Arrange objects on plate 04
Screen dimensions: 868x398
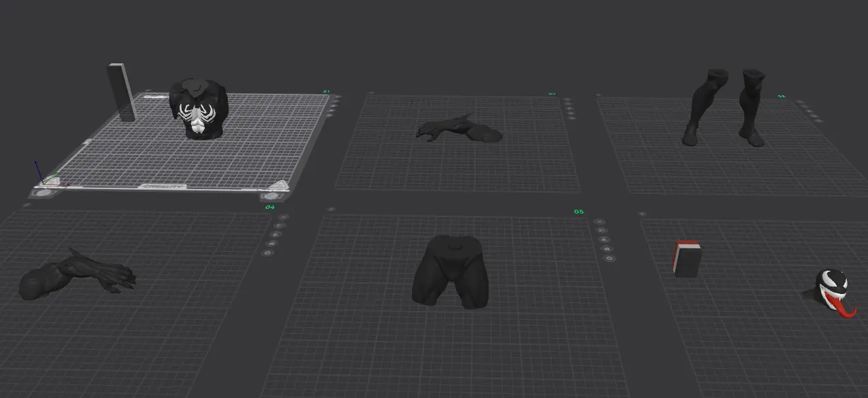[277, 234]
